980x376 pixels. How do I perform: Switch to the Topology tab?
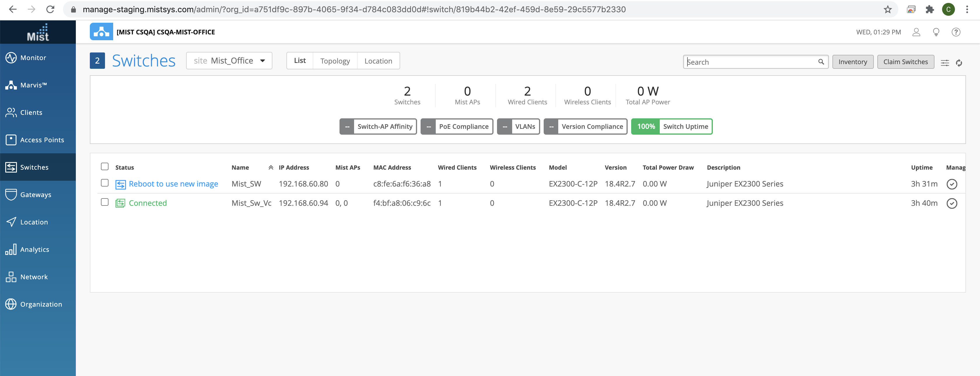[x=335, y=61]
